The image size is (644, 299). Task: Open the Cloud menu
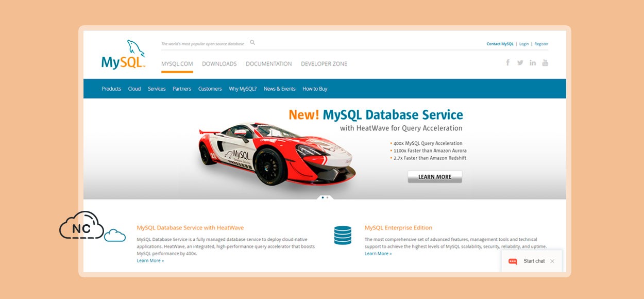(134, 89)
